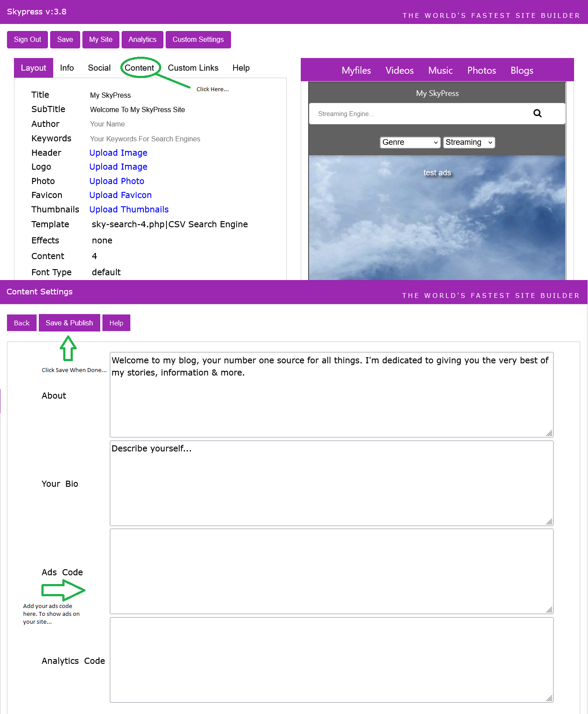This screenshot has width=588, height=714.
Task: Click the Skypress v:3.8 header title
Action: (x=37, y=12)
